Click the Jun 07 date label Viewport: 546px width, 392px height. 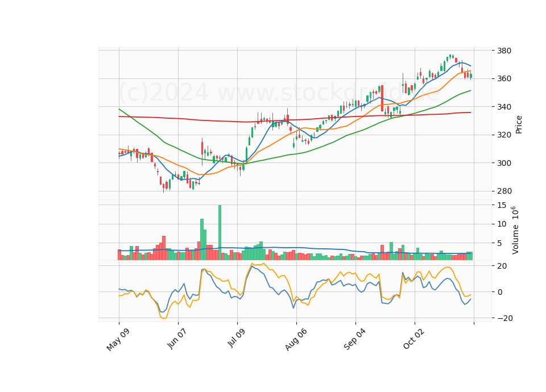coord(177,339)
